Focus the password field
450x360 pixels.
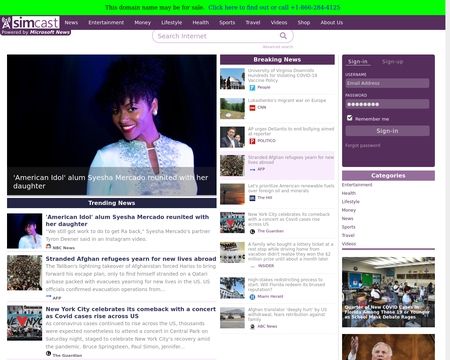point(387,104)
